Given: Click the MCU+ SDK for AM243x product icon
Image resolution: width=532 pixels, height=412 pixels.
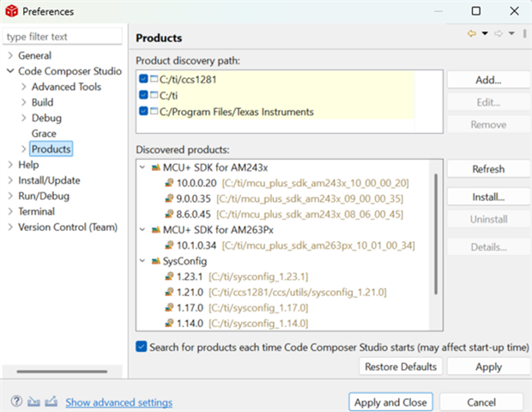Looking at the screenshot, I should [155, 167].
